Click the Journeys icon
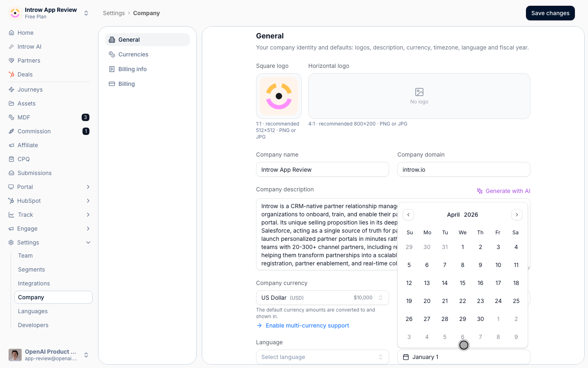Viewport: 588px width, 368px height. coord(11,90)
